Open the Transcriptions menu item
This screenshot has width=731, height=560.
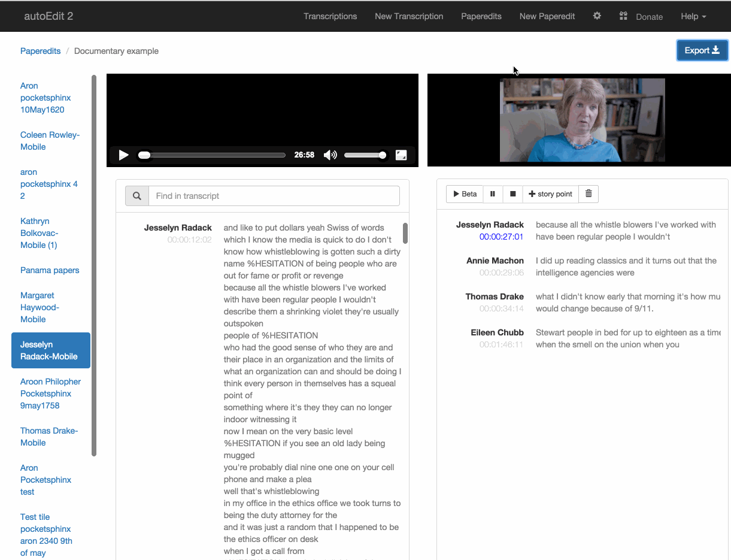[x=330, y=16]
